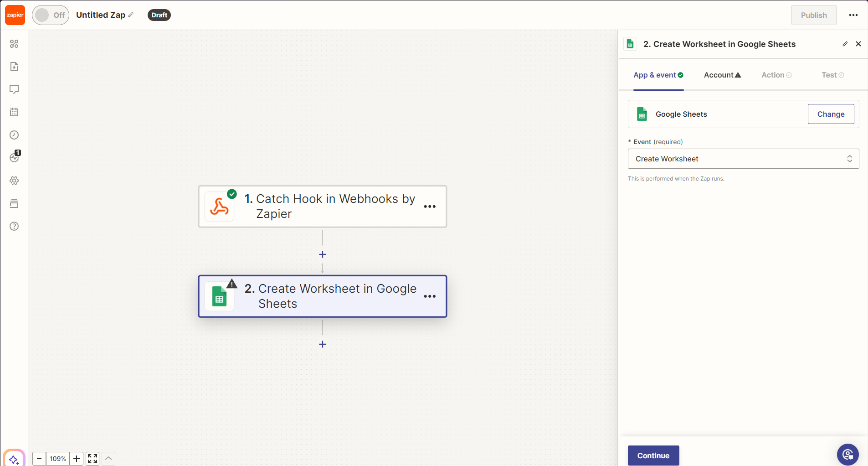Click the pencil icon to rename step 2
The height and width of the screenshot is (466, 868).
point(845,44)
